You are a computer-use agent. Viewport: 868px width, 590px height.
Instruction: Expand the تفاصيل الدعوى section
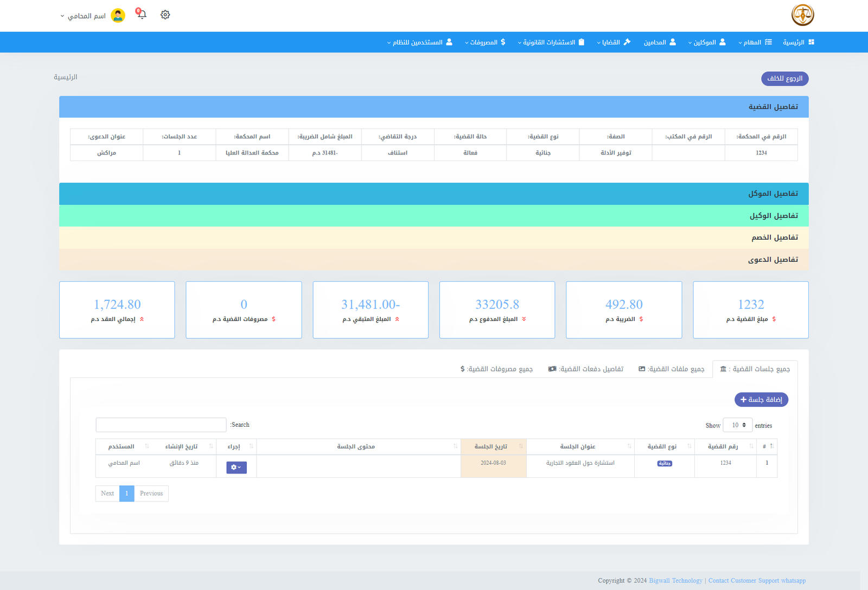tap(434, 259)
